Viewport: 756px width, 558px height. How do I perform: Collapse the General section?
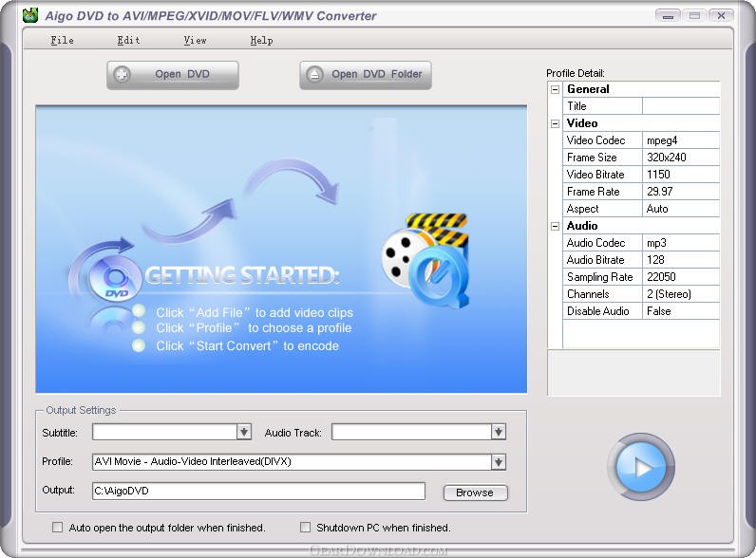click(555, 89)
